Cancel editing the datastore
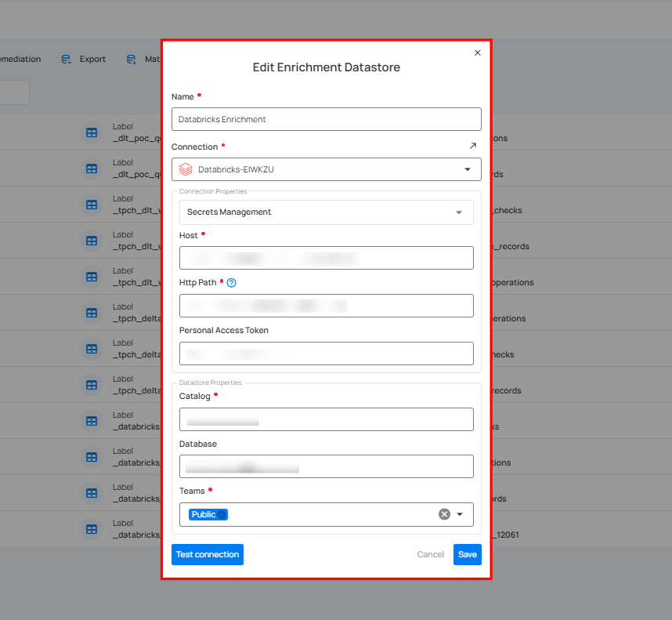The image size is (672, 620). (430, 554)
